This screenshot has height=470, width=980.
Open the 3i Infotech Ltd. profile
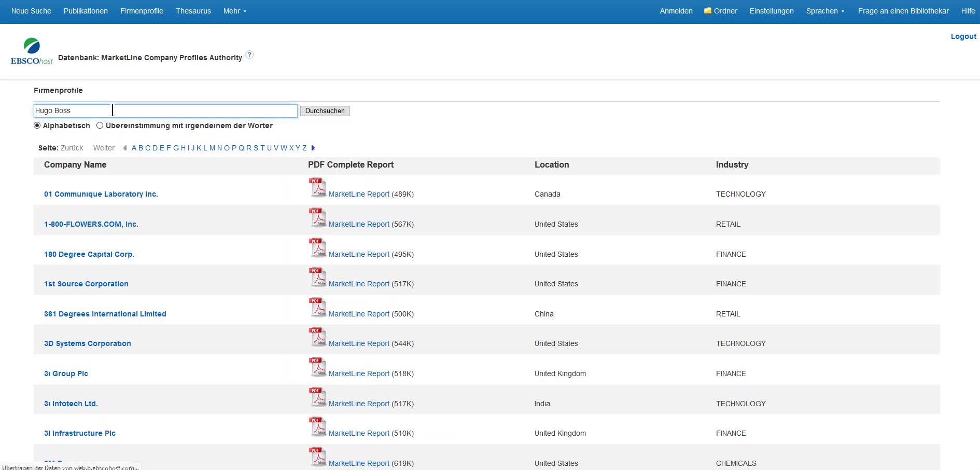click(71, 404)
